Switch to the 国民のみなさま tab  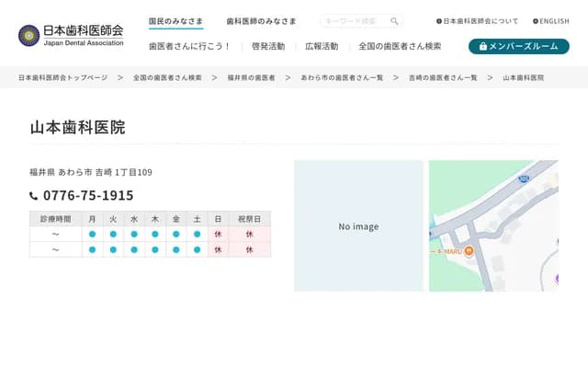click(175, 21)
